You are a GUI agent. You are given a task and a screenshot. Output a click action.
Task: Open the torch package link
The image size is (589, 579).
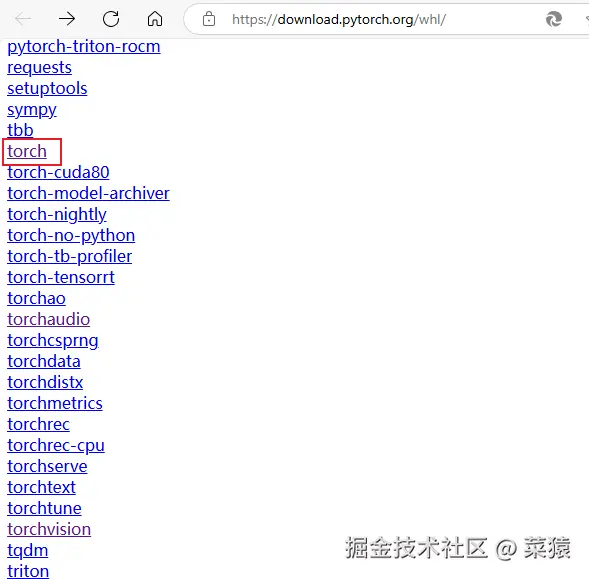[x=27, y=151]
